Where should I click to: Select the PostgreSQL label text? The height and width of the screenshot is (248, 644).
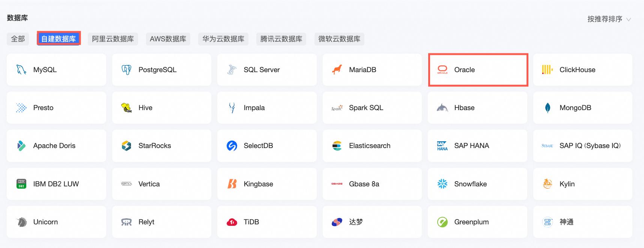[158, 70]
